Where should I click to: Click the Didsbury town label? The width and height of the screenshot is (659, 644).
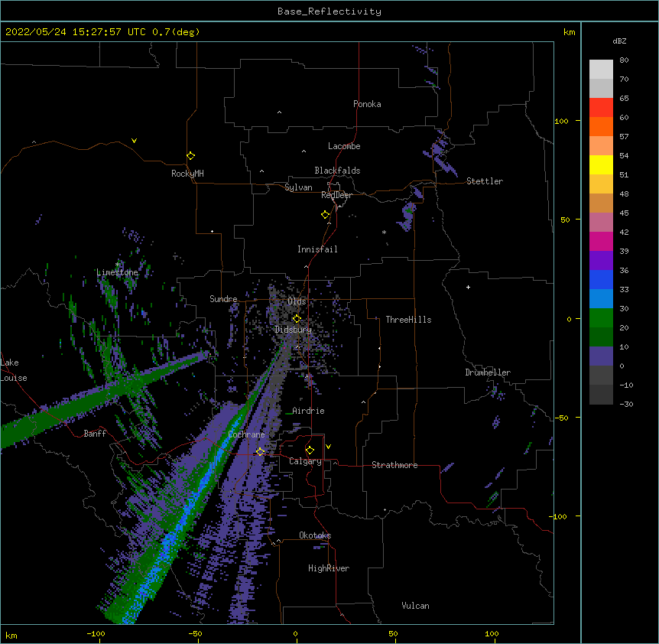[x=294, y=330]
